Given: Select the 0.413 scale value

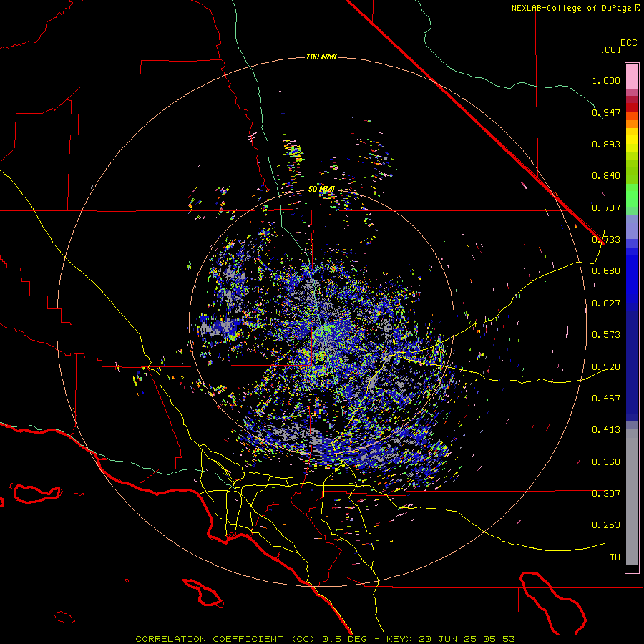Looking at the screenshot, I should point(606,430).
